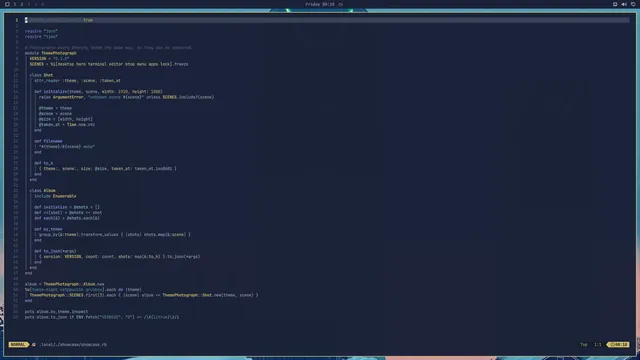This screenshot has height=360, width=640.
Task: Click the def by_theme line
Action: point(48,229)
